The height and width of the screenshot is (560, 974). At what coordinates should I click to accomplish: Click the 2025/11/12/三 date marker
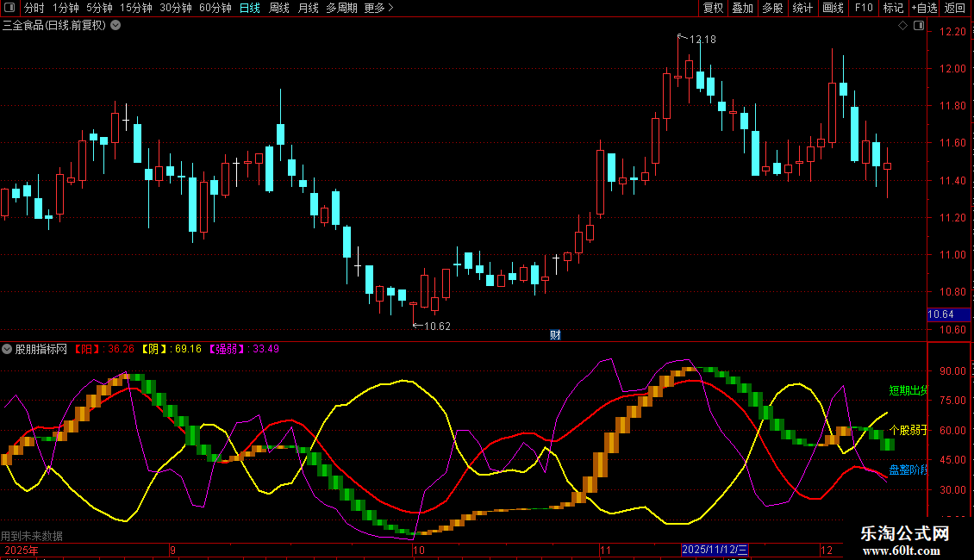tap(715, 550)
